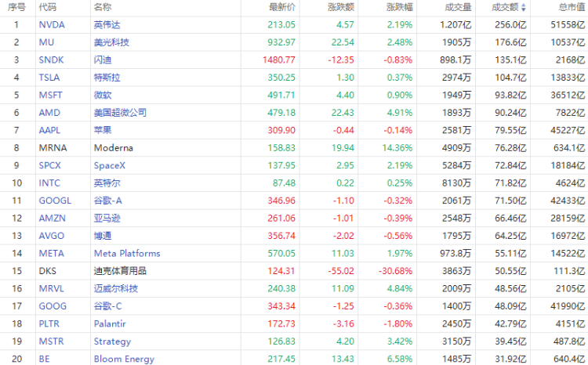Click the 代码 column header
588x365 pixels.
[48, 7]
